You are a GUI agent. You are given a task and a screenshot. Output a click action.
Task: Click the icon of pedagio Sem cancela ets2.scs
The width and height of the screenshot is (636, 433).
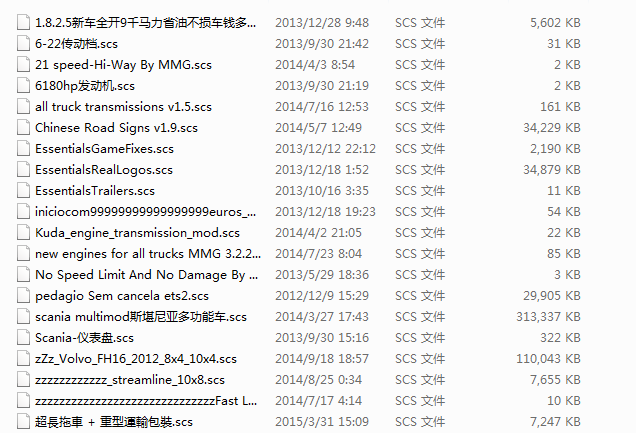click(24, 296)
